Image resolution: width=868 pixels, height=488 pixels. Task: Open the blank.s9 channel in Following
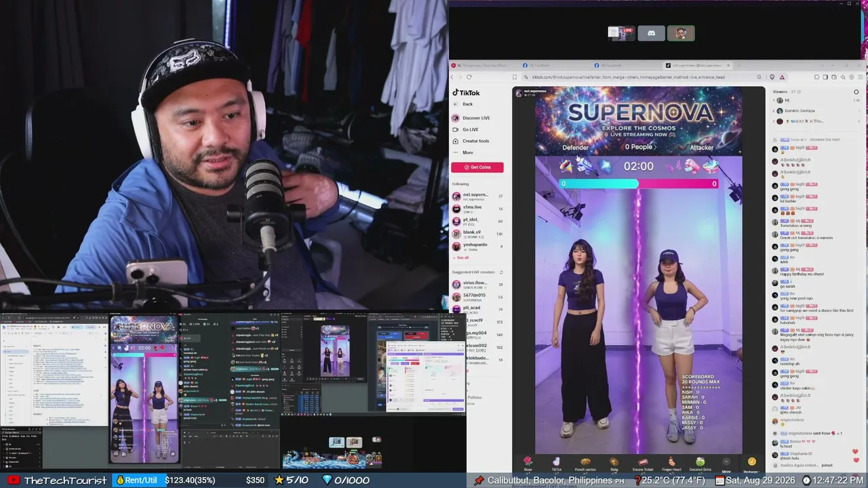coord(477,235)
